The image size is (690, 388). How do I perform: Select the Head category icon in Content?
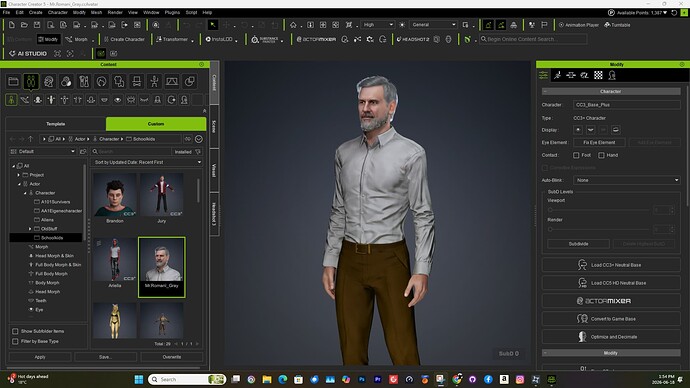48,81
